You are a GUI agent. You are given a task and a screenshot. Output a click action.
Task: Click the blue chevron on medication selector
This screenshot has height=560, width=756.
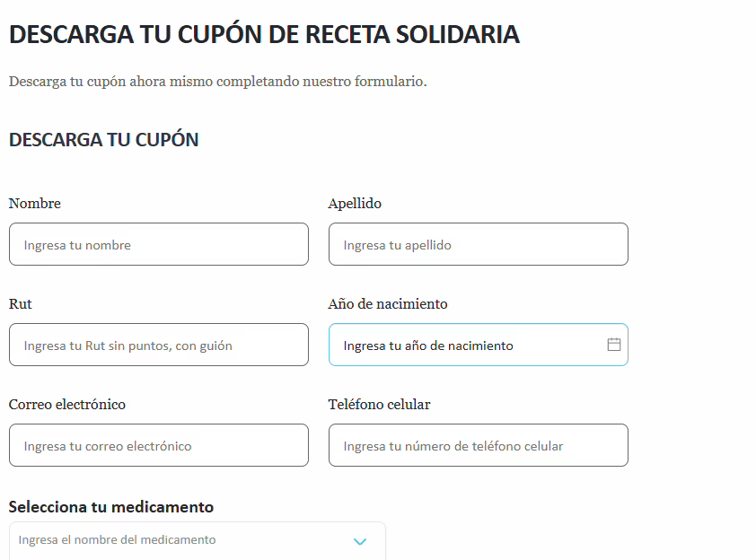click(360, 541)
